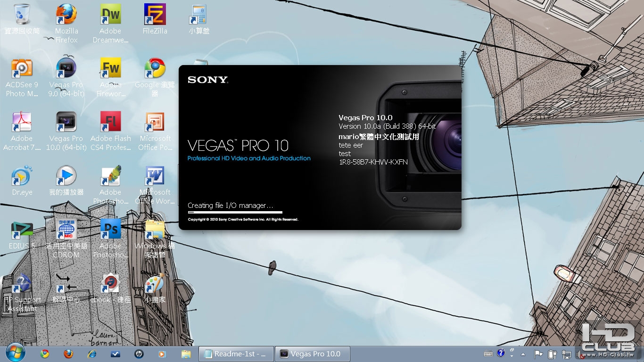644x362 pixels.
Task: Open Mozilla Firefox desktop shortcut
Action: pos(66,15)
